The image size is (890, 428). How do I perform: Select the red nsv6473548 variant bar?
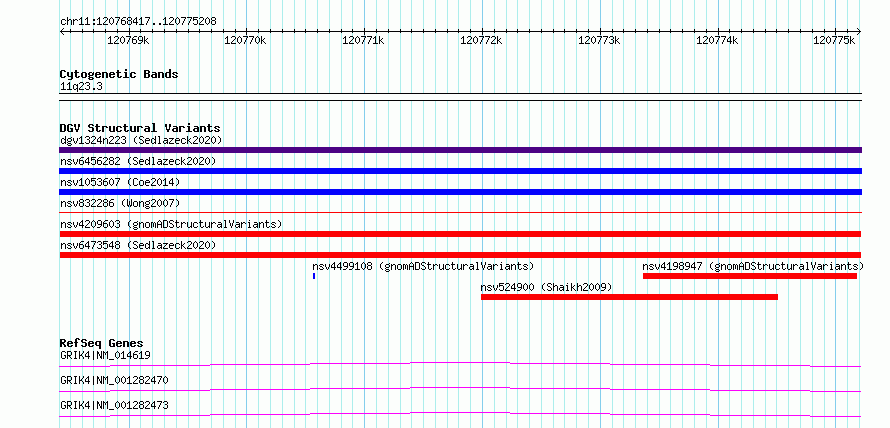[x=460, y=255]
